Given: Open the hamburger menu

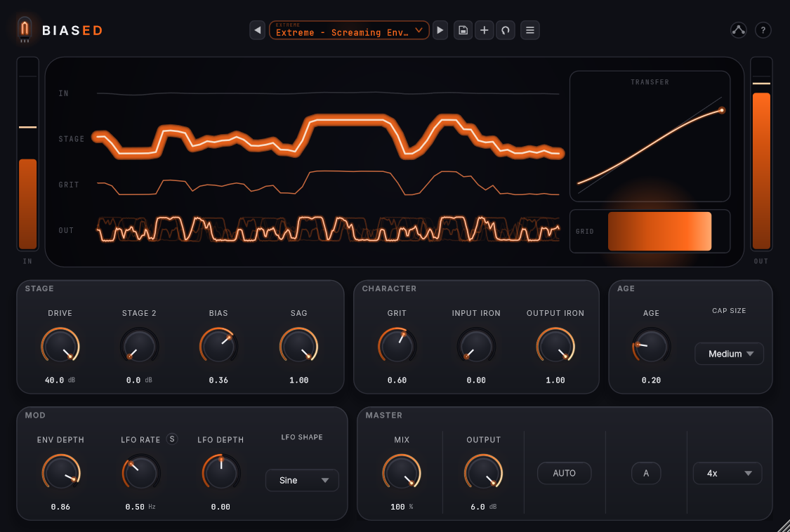Looking at the screenshot, I should point(530,30).
